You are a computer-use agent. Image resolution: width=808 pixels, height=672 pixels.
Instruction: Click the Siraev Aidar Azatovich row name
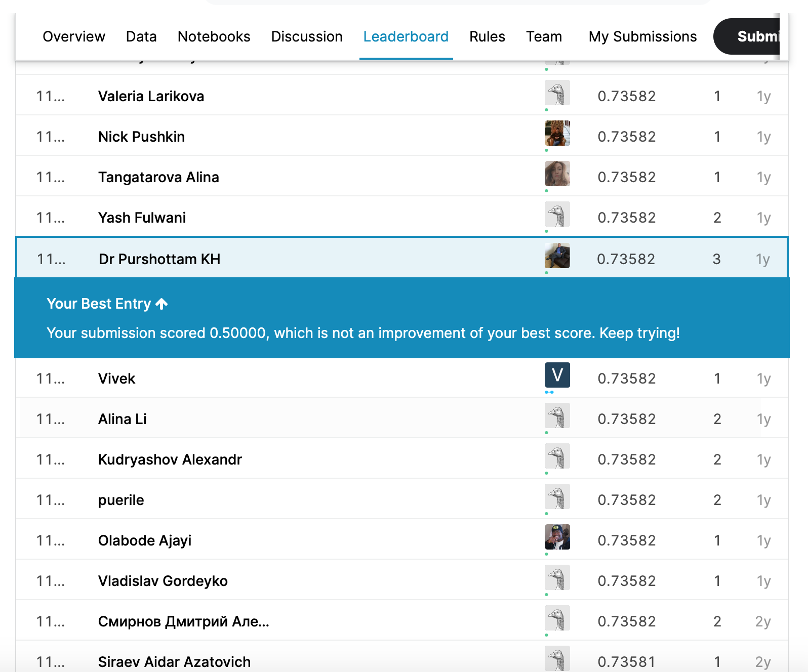click(x=174, y=662)
